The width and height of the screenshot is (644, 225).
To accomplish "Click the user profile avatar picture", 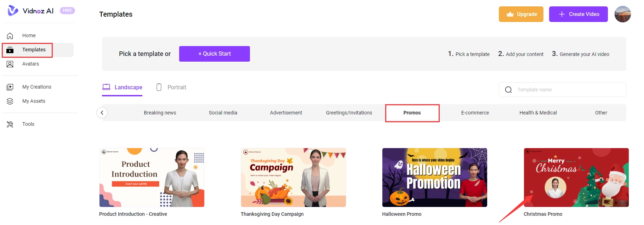I will [622, 14].
